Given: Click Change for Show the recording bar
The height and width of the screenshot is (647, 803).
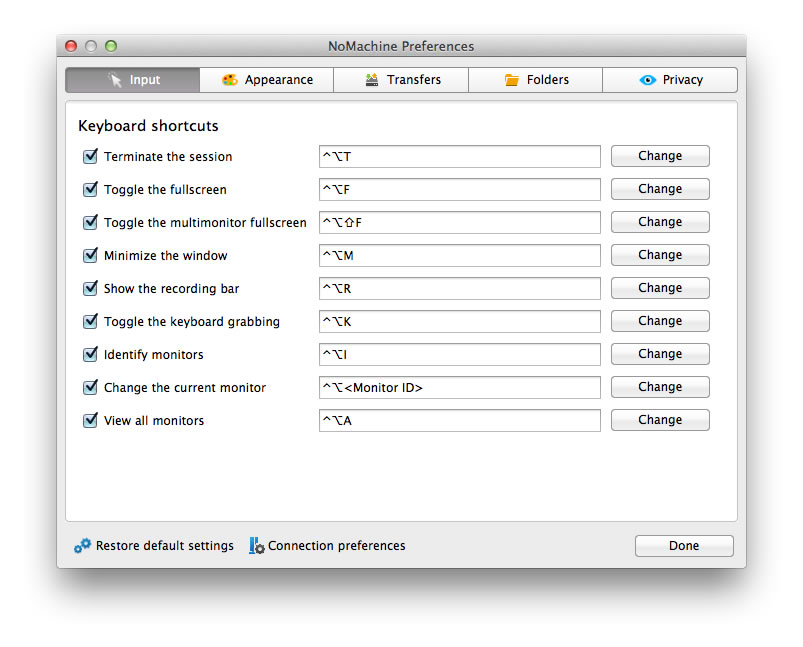Looking at the screenshot, I should (660, 288).
